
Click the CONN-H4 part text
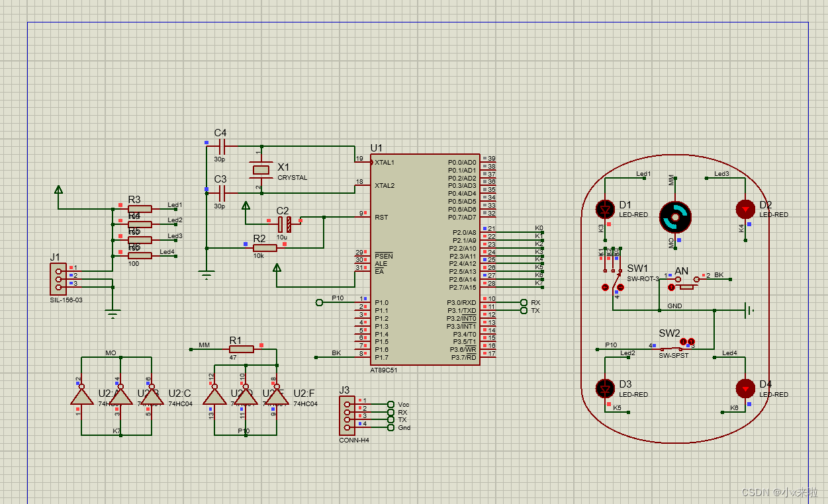pyautogui.click(x=354, y=440)
